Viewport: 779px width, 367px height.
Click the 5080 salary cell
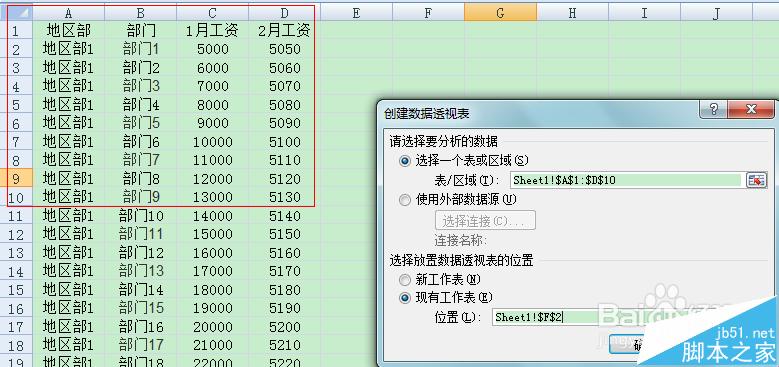285,105
